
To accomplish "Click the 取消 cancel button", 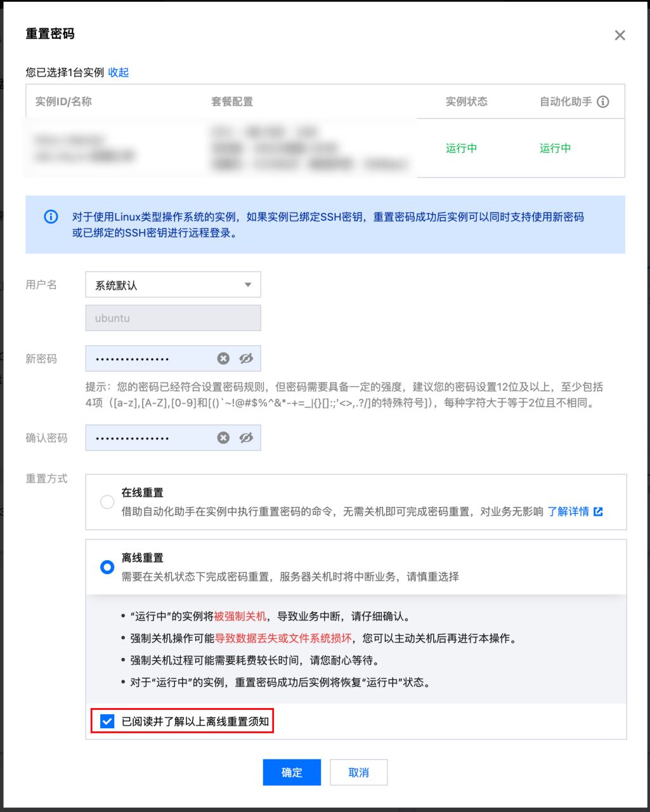I will [x=359, y=772].
